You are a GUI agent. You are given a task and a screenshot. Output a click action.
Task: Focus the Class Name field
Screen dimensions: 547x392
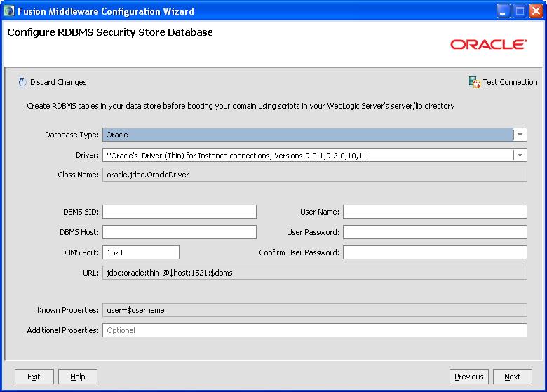tap(314, 175)
